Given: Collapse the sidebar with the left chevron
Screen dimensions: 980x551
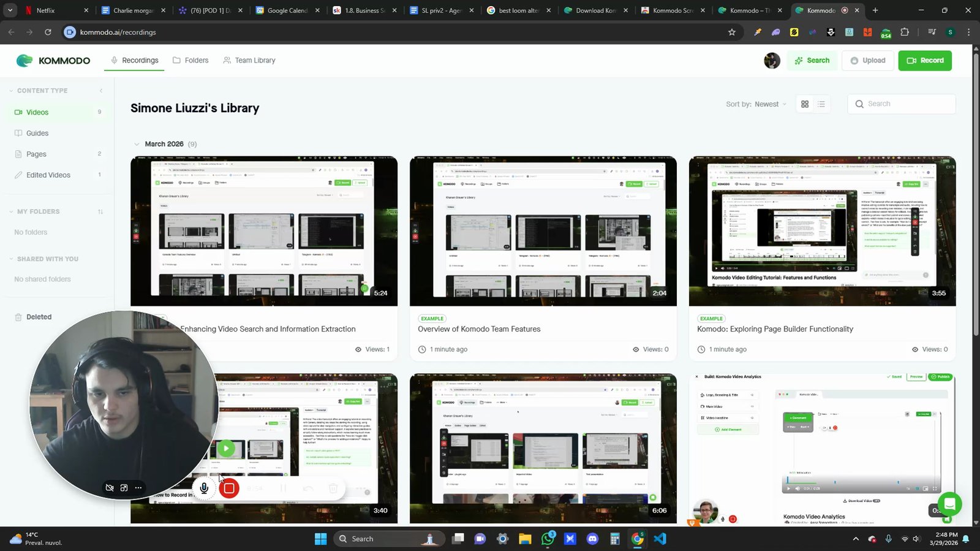Looking at the screenshot, I should pyautogui.click(x=101, y=91).
